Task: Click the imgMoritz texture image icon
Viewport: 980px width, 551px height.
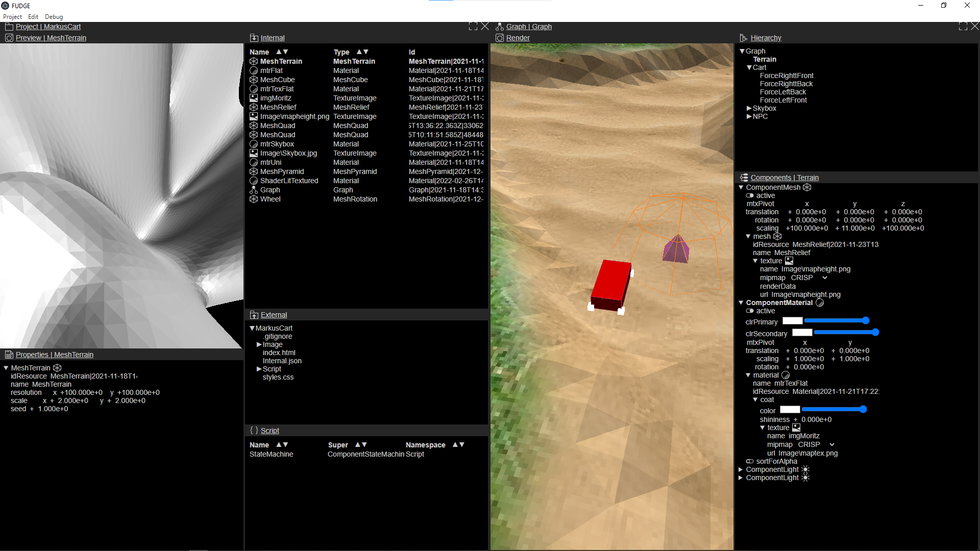Action: click(x=253, y=98)
